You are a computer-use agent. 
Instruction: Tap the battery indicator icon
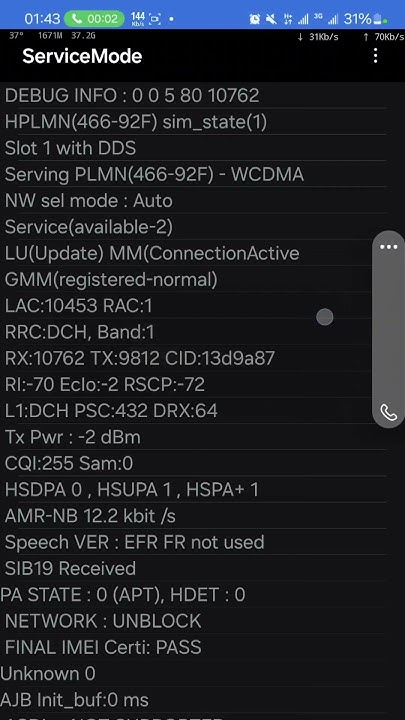point(379,19)
